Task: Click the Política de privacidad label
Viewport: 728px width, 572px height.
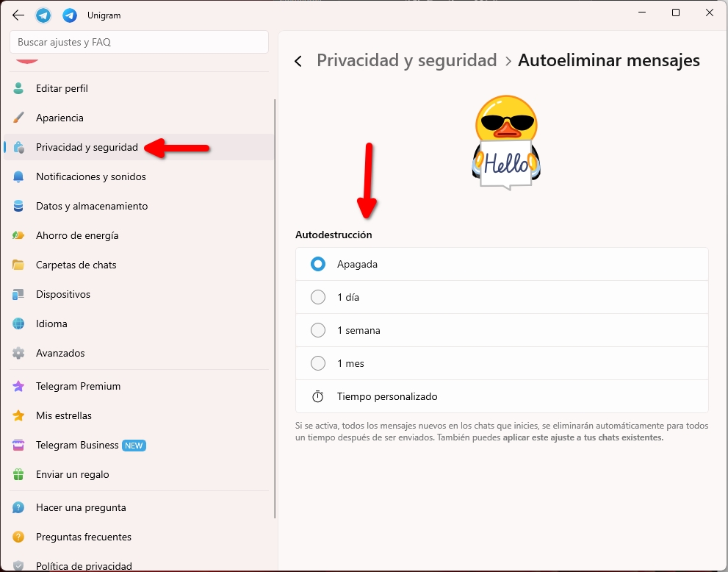Action: point(84,566)
